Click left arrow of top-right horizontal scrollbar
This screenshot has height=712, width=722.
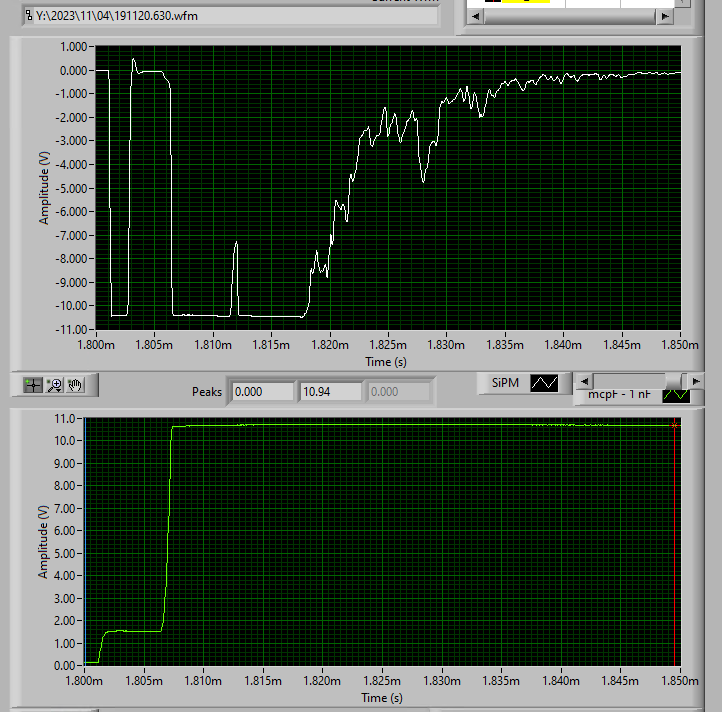(476, 17)
